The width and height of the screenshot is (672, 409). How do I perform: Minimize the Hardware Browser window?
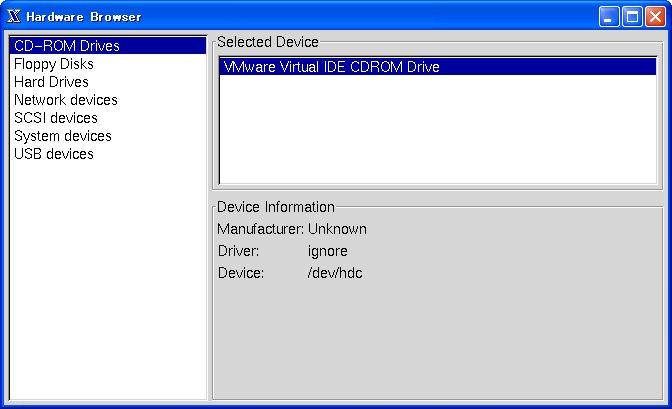tap(609, 17)
